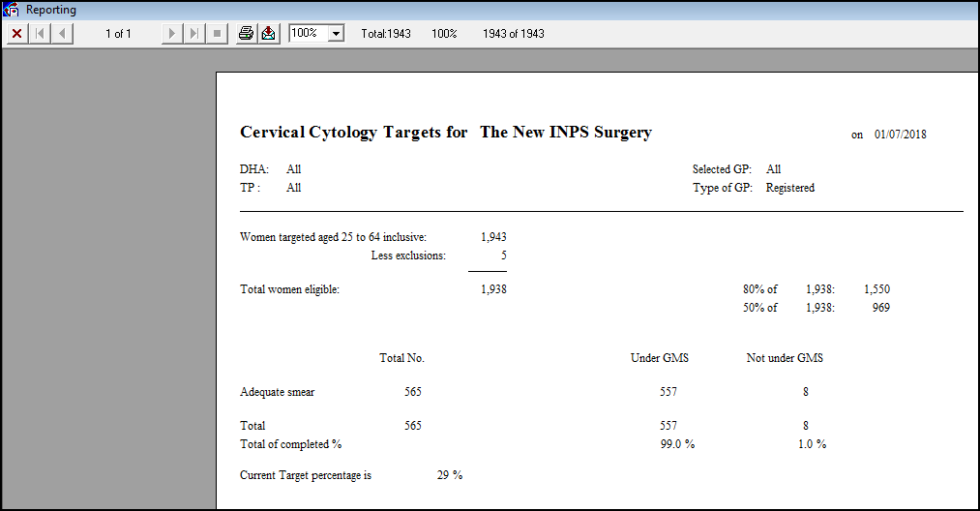Click inside the 100% zoom field
This screenshot has height=511, width=980.
pyautogui.click(x=308, y=34)
